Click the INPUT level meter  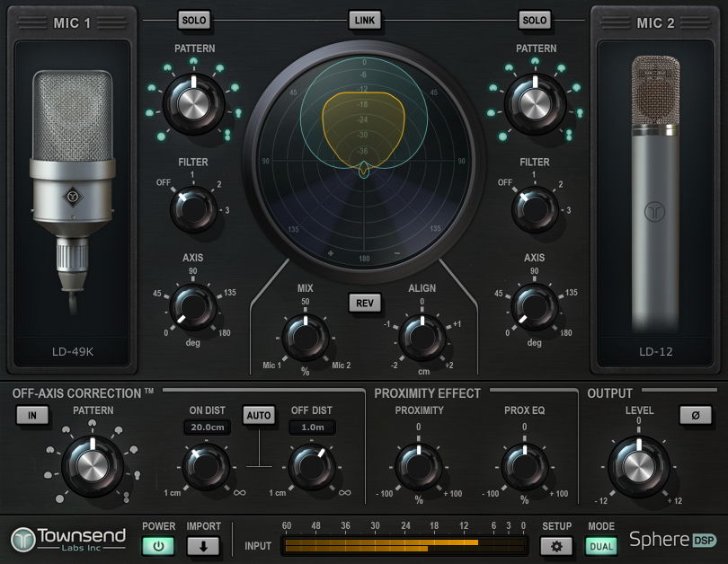[404, 545]
